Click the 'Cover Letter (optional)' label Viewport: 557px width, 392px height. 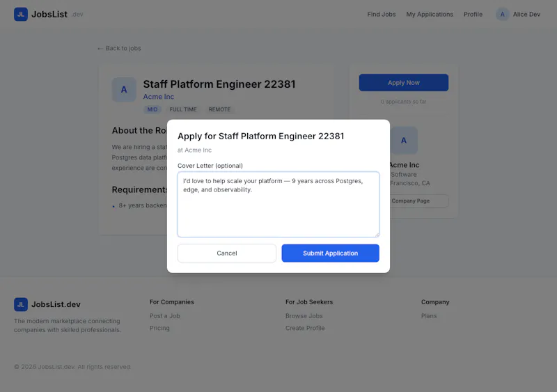point(210,166)
